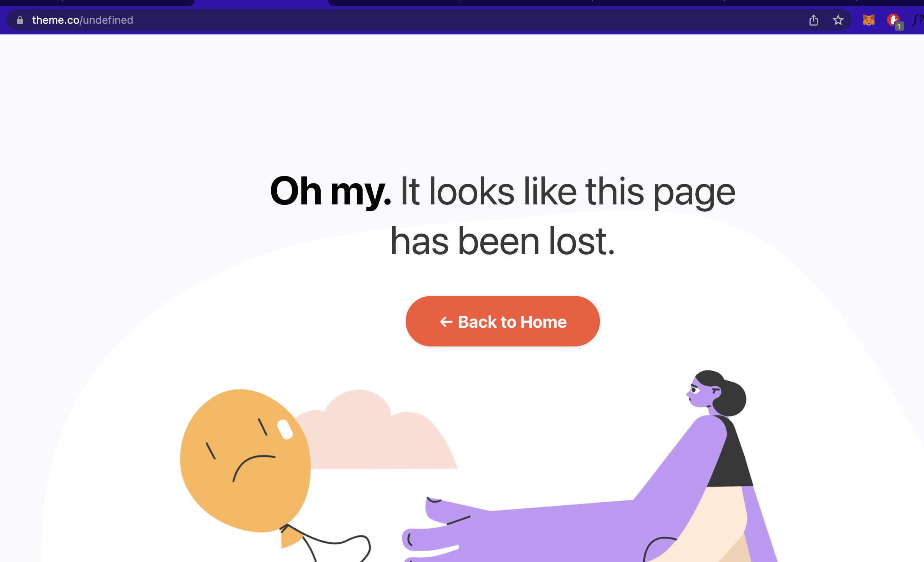The height and width of the screenshot is (562, 924).
Task: Open the red stop-hand ad blocker extension
Action: [893, 19]
